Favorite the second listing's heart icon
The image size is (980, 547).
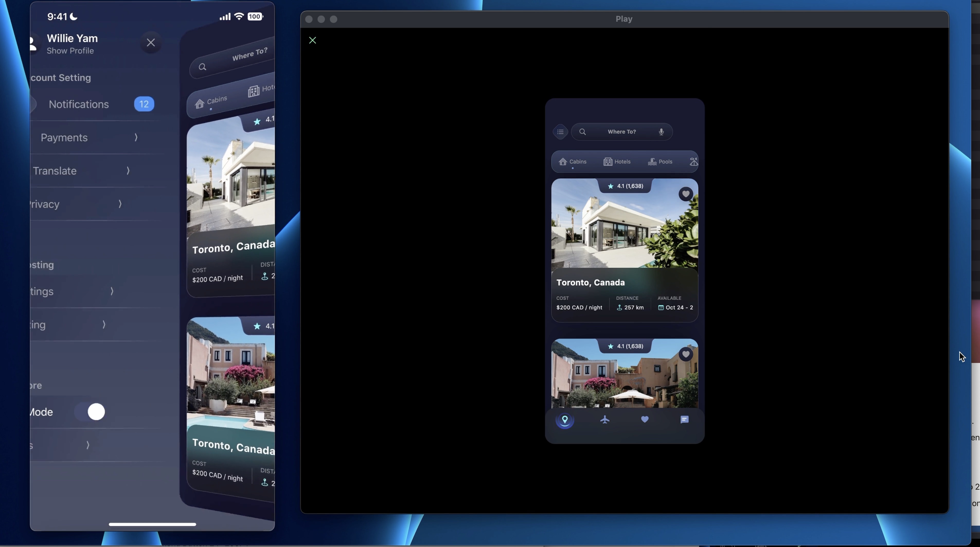click(x=685, y=354)
